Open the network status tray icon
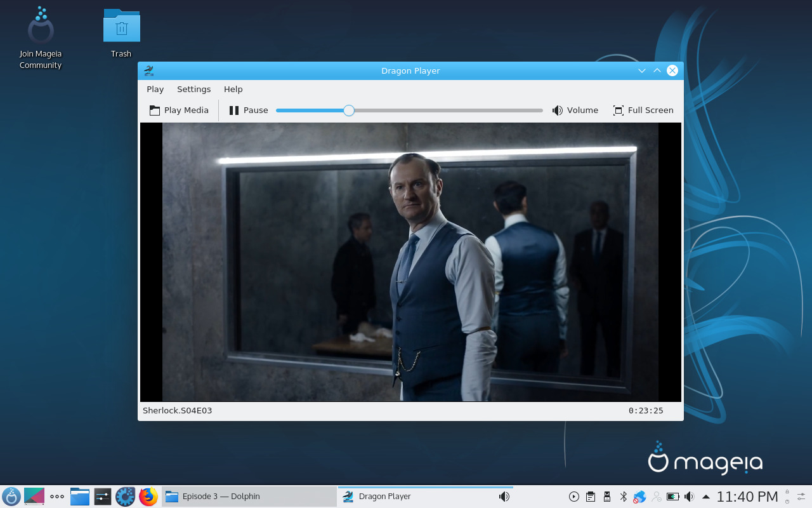Image resolution: width=812 pixels, height=508 pixels. [x=639, y=497]
